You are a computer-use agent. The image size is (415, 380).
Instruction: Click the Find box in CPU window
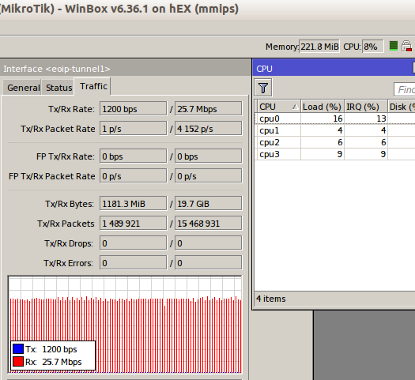[404, 89]
